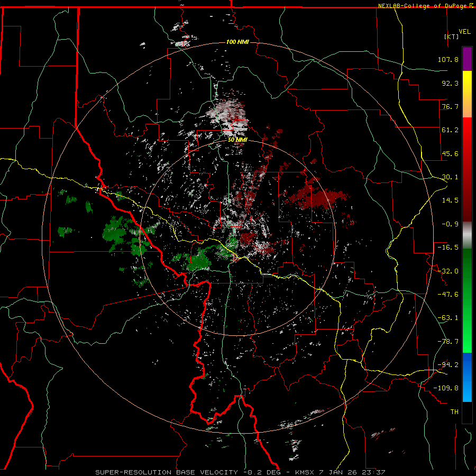The image size is (476, 476).
Task: Click the 107.8 velocity scale value
Action: point(448,59)
